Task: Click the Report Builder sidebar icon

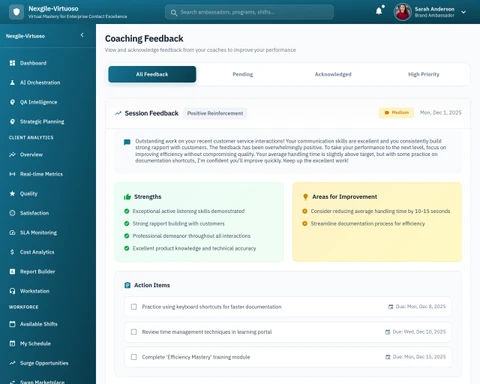Action: click(x=12, y=271)
